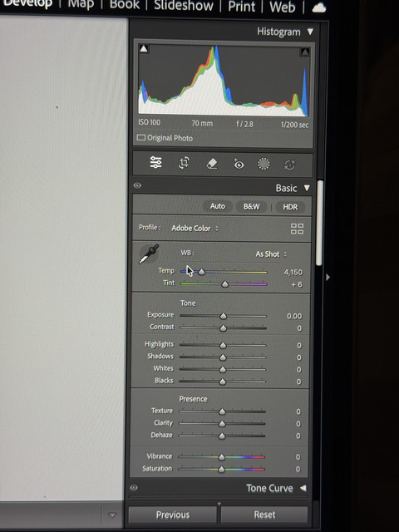Click the Contrast slider handle
The height and width of the screenshot is (532, 399).
click(x=223, y=328)
